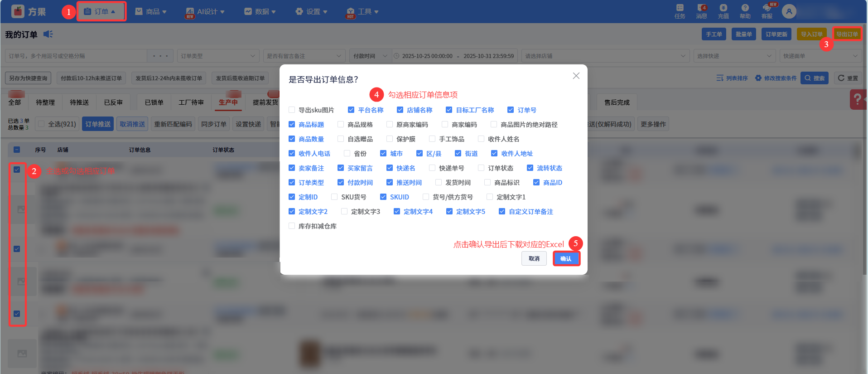Click the 付款后10-12h未推送订单 quick filter

coord(92,78)
